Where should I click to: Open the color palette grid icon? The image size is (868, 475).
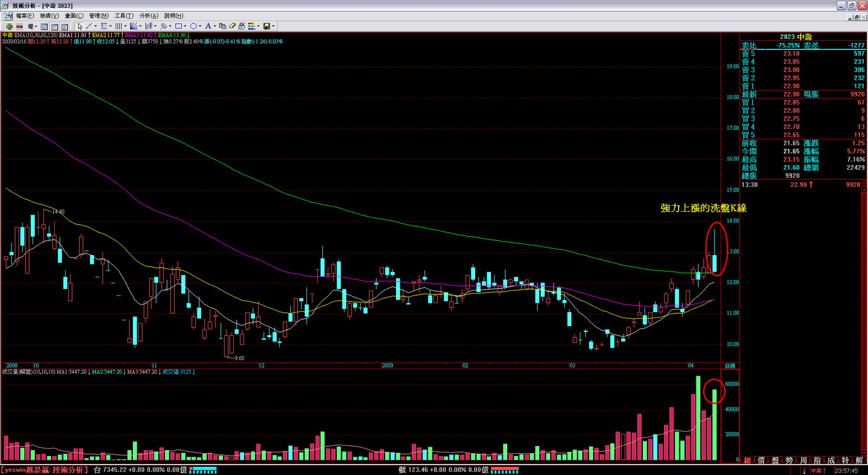tap(252, 26)
